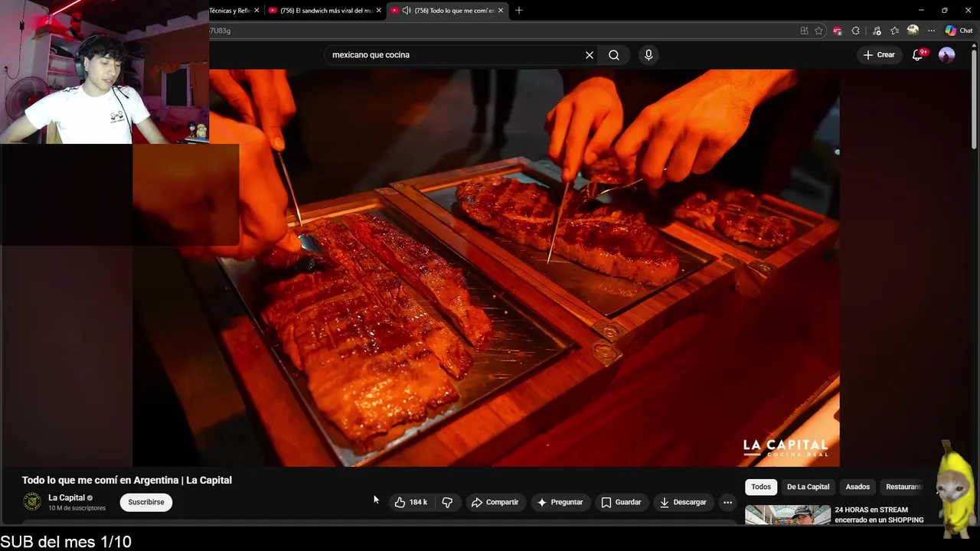Close the 'El sandwich más viral' tab

pos(378,11)
